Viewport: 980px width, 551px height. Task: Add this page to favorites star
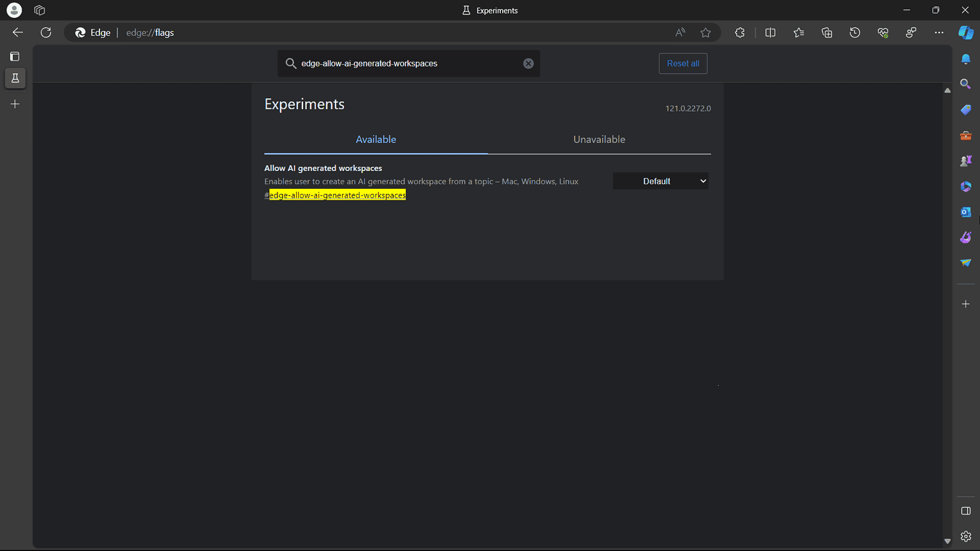706,33
